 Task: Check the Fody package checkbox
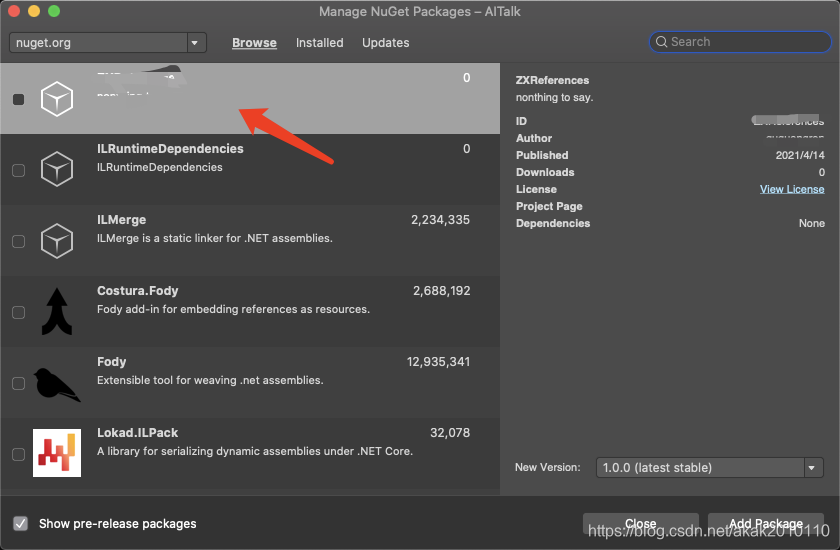point(19,383)
